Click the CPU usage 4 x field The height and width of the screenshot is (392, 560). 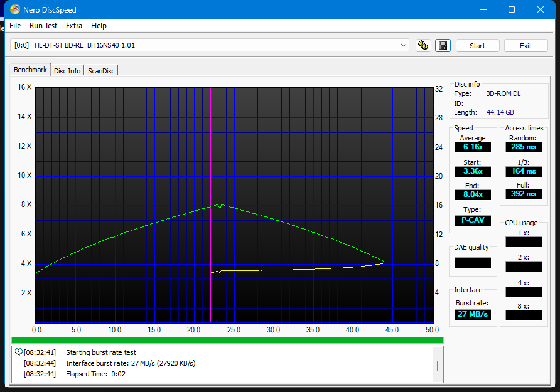tap(524, 292)
